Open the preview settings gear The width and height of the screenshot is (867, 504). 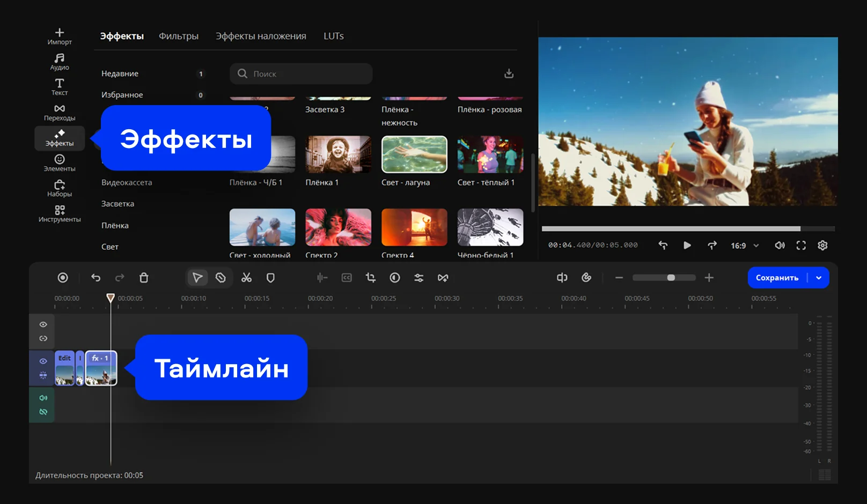822,245
